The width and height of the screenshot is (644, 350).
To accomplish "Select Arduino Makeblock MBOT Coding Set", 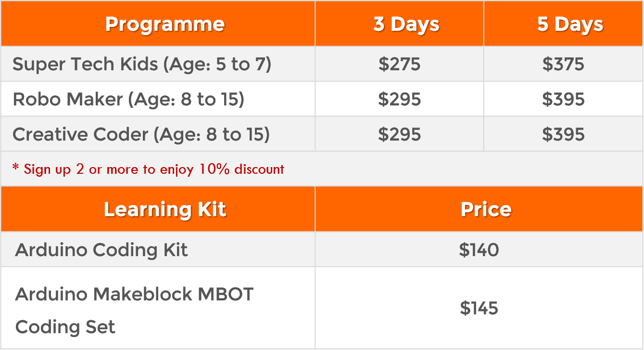I will coord(134,311).
